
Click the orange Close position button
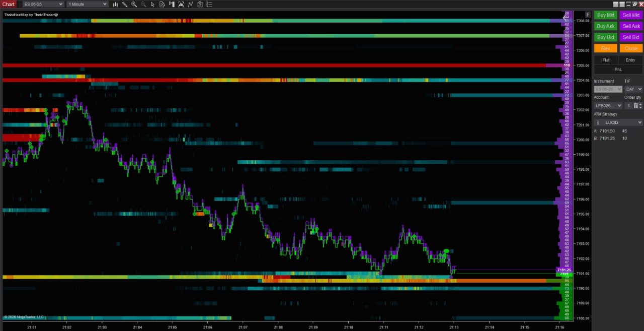pyautogui.click(x=631, y=48)
